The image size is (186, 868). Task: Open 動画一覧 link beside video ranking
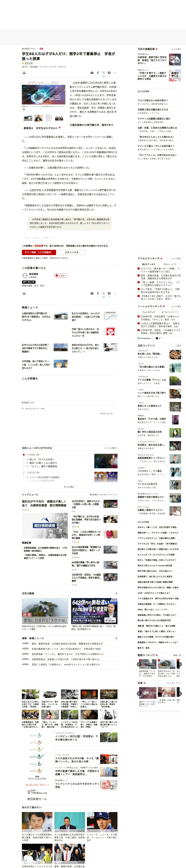coord(177,655)
